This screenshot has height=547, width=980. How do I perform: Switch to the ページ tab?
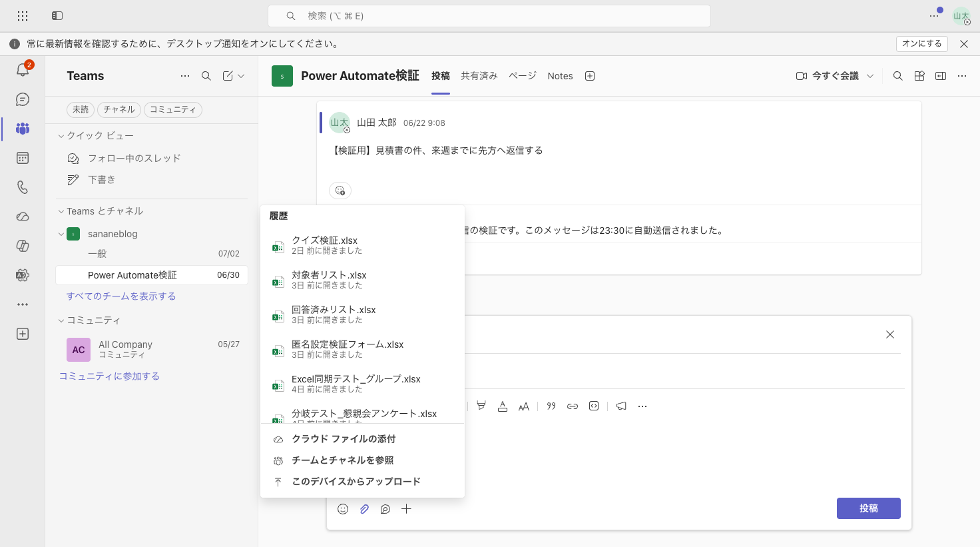pos(523,76)
